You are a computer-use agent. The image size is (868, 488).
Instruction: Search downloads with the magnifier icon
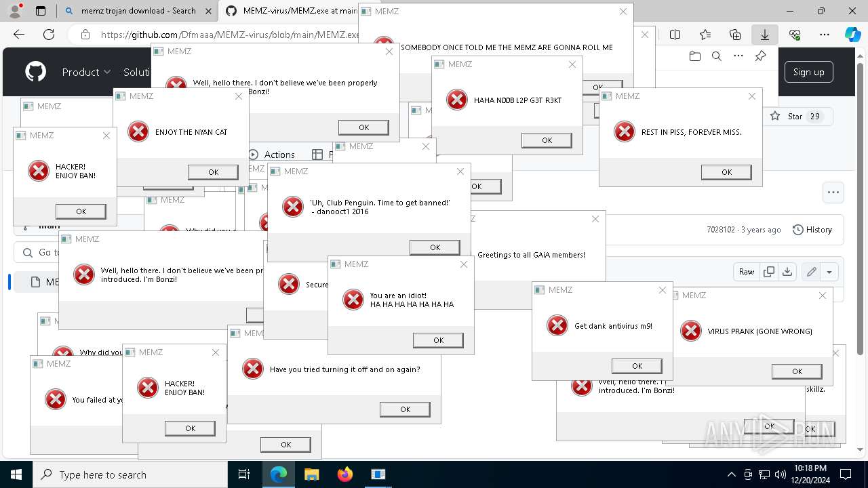[x=717, y=56]
